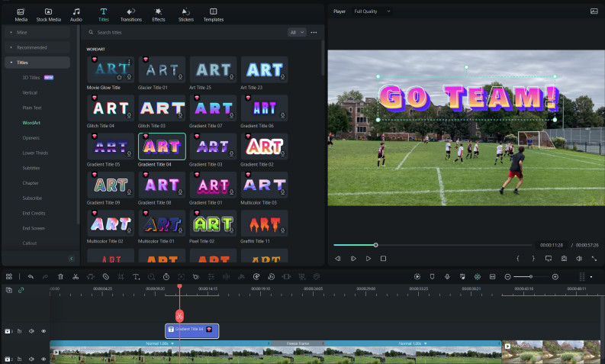Open the Templates tab

[x=214, y=14]
